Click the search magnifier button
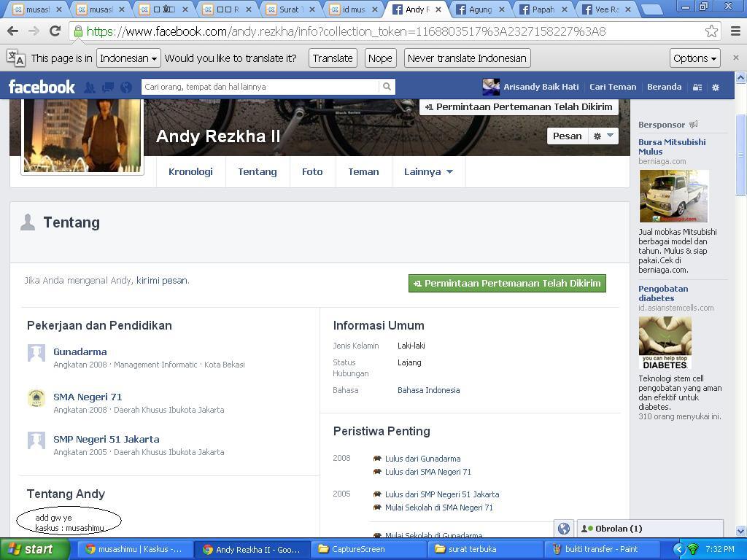The width and height of the screenshot is (747, 560). [387, 87]
